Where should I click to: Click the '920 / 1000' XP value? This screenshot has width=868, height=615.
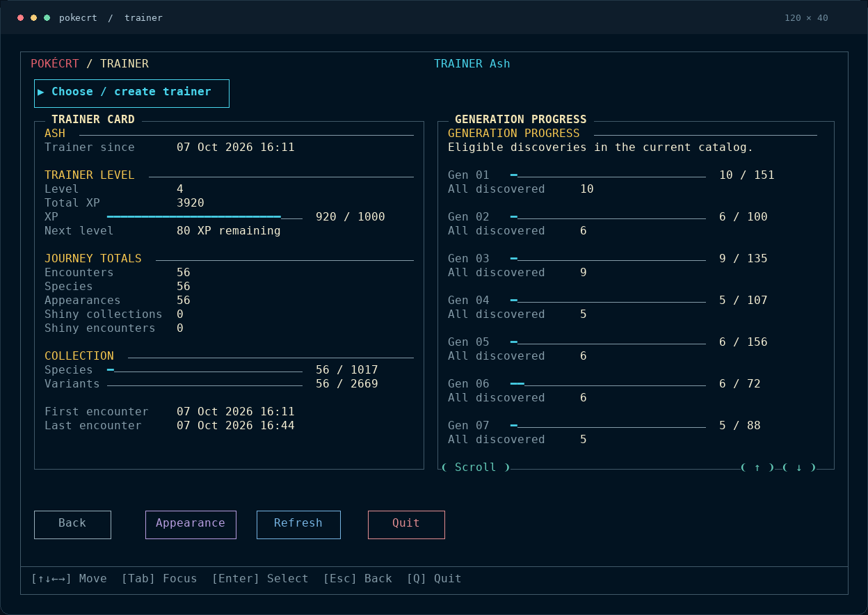pos(351,217)
